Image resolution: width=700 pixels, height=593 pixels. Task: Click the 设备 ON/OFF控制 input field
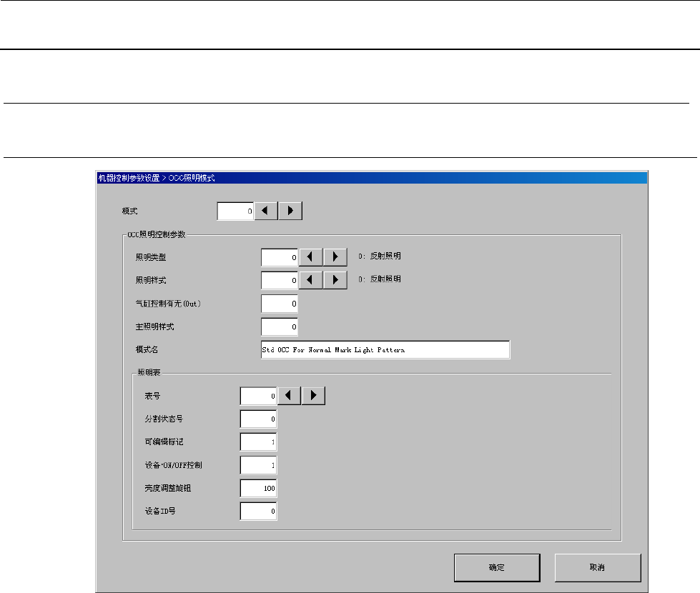click(x=259, y=465)
